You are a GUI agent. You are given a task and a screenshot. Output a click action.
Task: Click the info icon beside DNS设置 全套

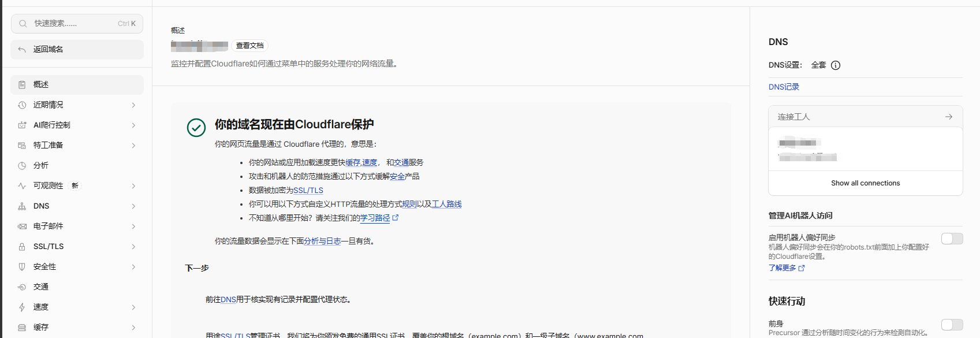point(836,65)
